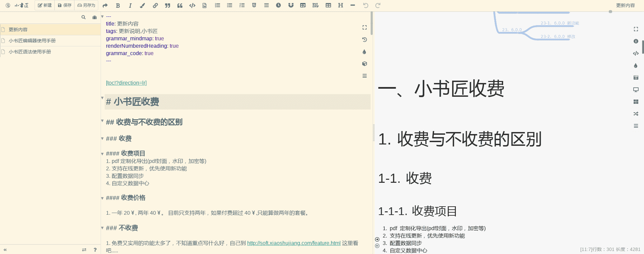Apply bold formatting with the B icon
Viewport: 644px width, 254px height.
(x=118, y=5)
